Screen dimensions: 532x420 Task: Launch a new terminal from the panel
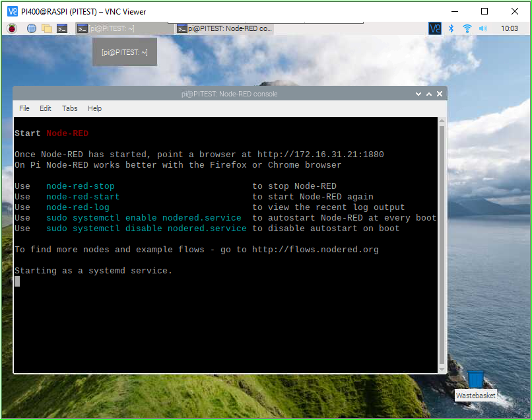click(x=62, y=28)
